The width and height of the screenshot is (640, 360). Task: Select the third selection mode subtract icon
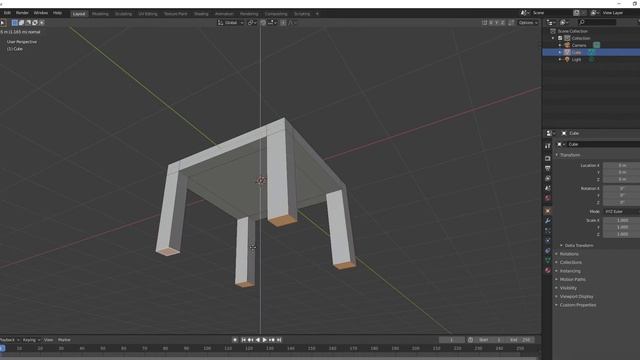point(28,22)
